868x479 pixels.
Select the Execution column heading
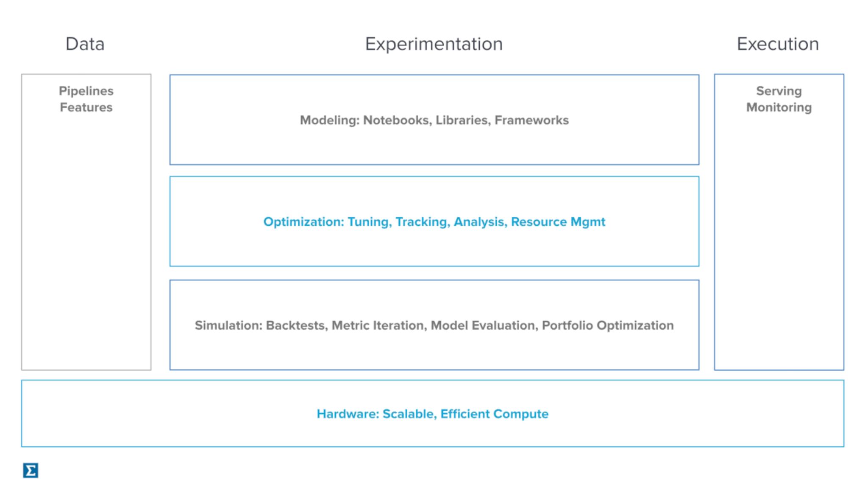point(778,44)
